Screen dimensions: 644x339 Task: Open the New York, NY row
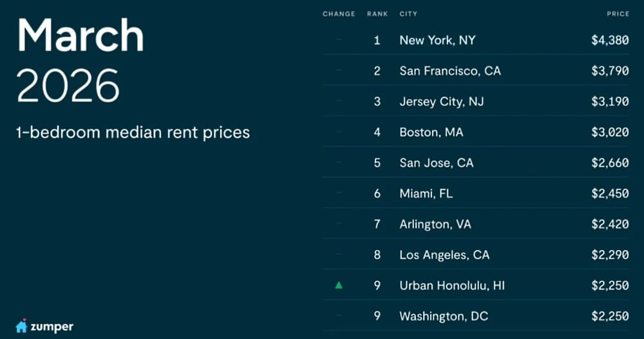[x=437, y=40]
